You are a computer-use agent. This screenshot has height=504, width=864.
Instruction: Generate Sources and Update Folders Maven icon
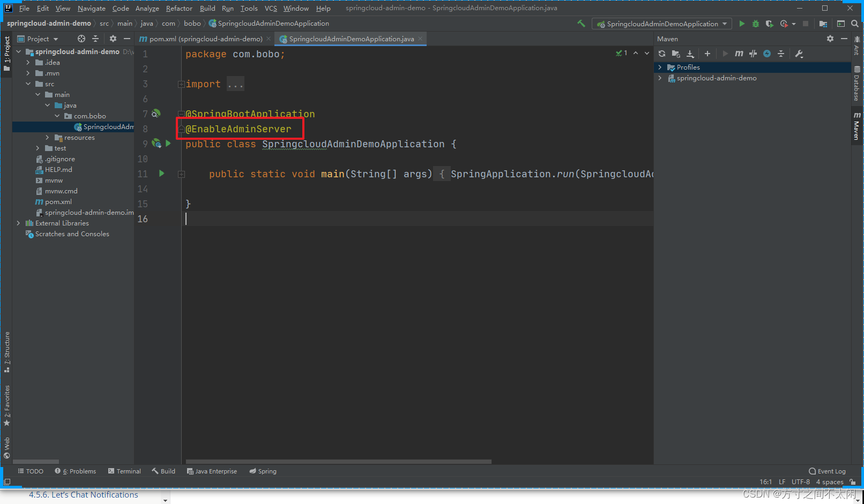click(676, 54)
